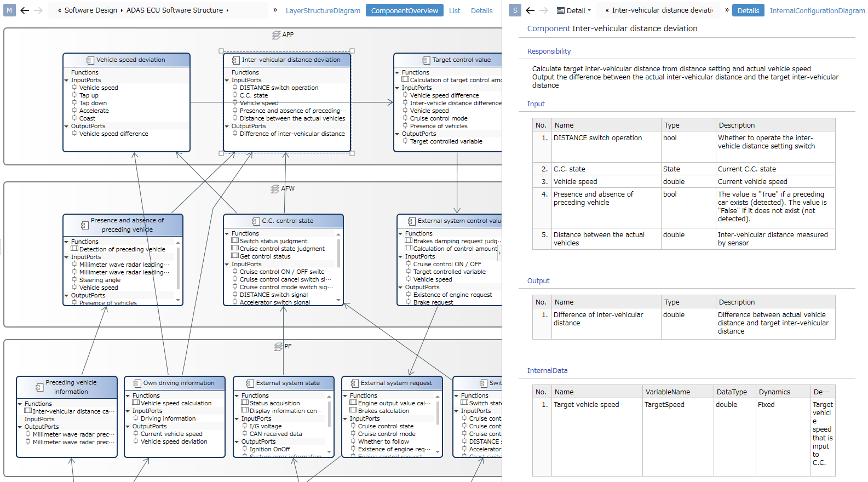Click Inter-vehicular distance deviation breadcrumb in right pane
Viewport: 868px width, 482px height.
[662, 10]
